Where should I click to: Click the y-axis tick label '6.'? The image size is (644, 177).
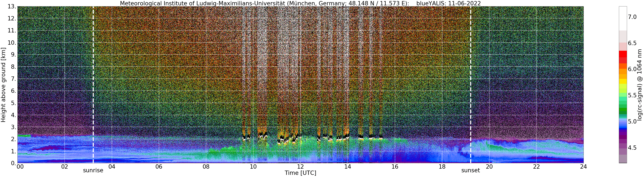[x=14, y=91]
